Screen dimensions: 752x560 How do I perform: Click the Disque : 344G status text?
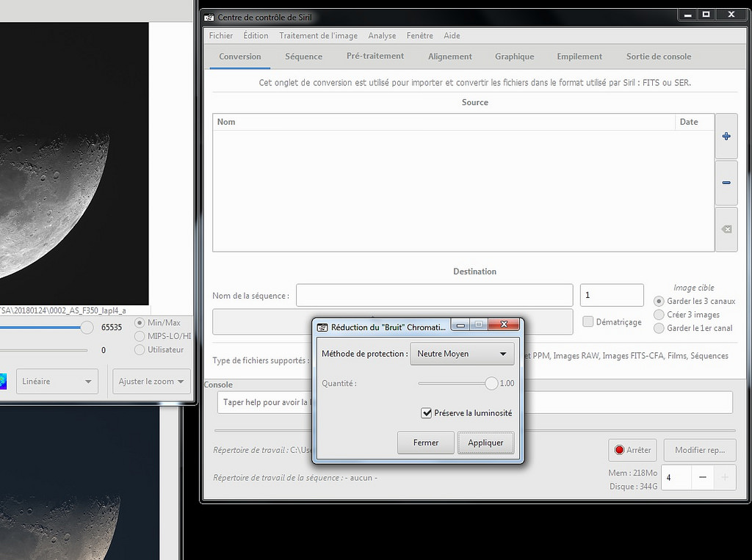[633, 486]
